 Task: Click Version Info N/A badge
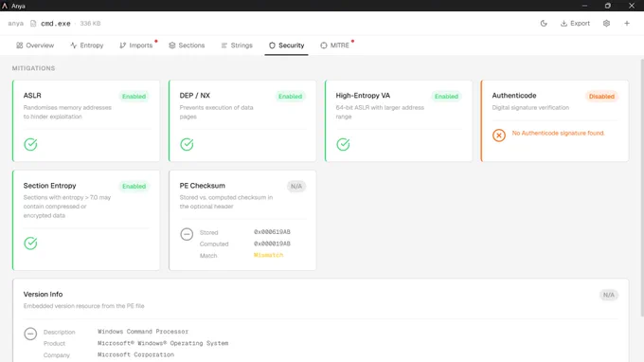point(609,295)
